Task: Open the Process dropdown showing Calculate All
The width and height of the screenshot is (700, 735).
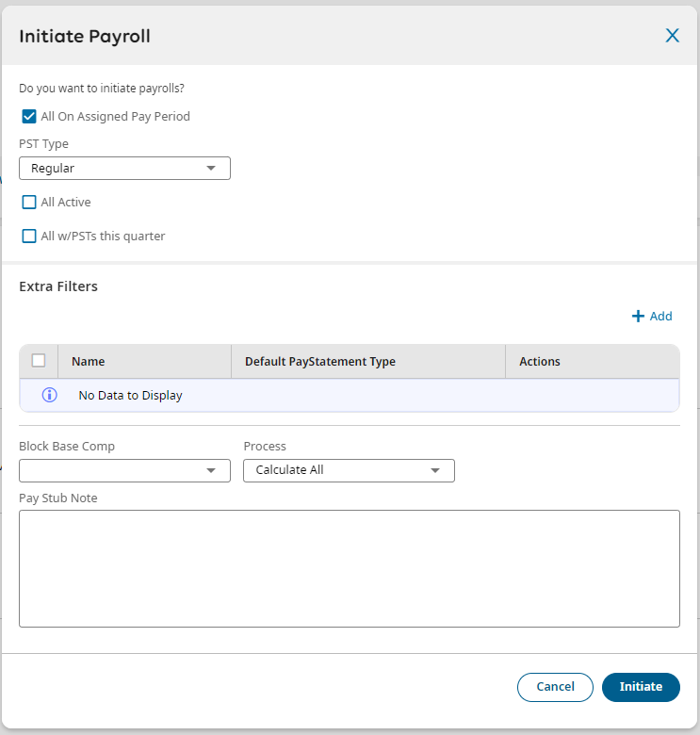Action: [x=349, y=470]
